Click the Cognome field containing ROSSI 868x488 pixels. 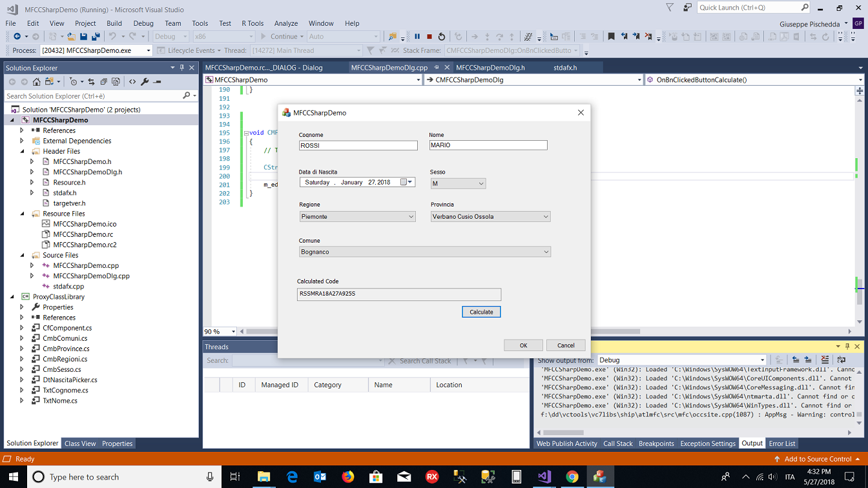(x=358, y=146)
